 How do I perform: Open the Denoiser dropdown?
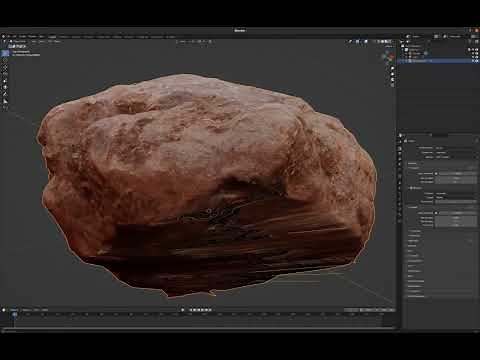point(456,193)
